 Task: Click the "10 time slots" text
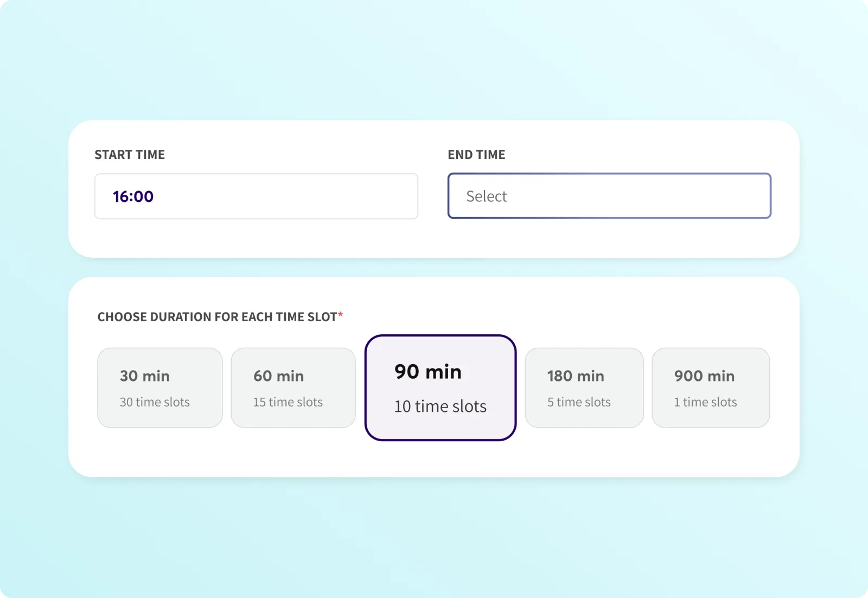pos(440,406)
